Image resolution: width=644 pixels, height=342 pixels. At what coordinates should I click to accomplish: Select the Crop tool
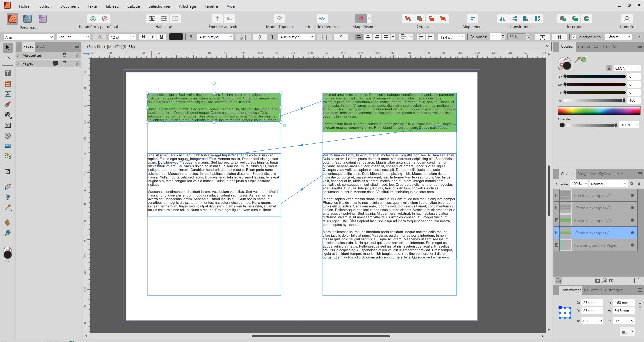pyautogui.click(x=8, y=172)
